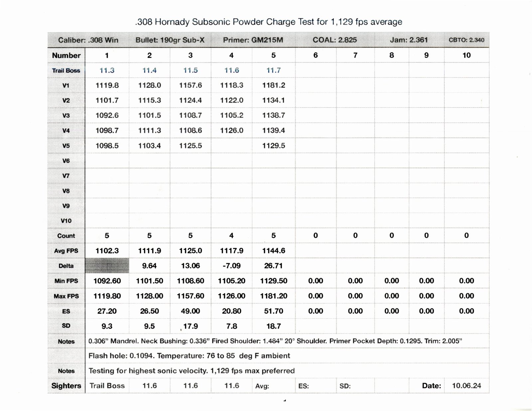Select the V1 value 1157.6
Image resolution: width=532 pixels, height=411 pixels.
191,85
